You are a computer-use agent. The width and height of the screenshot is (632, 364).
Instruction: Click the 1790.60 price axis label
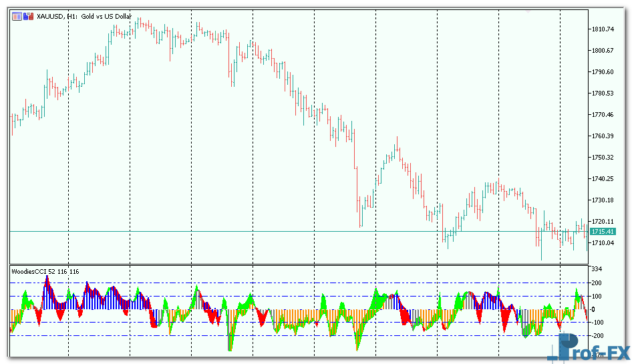(602, 72)
